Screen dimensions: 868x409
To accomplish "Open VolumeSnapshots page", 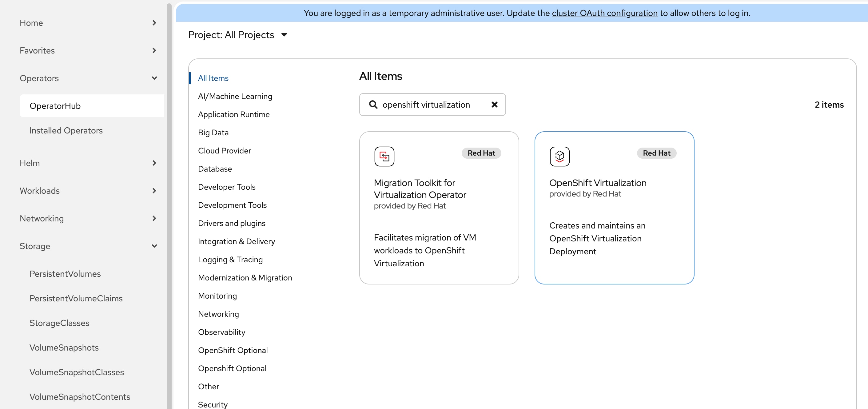I will pyautogui.click(x=64, y=347).
